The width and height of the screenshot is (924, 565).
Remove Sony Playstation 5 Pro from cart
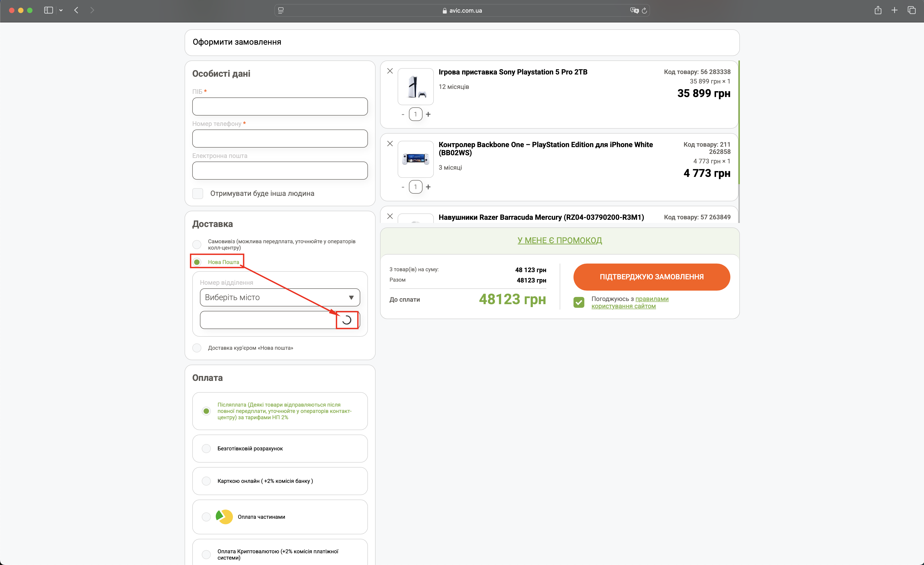[x=390, y=71]
